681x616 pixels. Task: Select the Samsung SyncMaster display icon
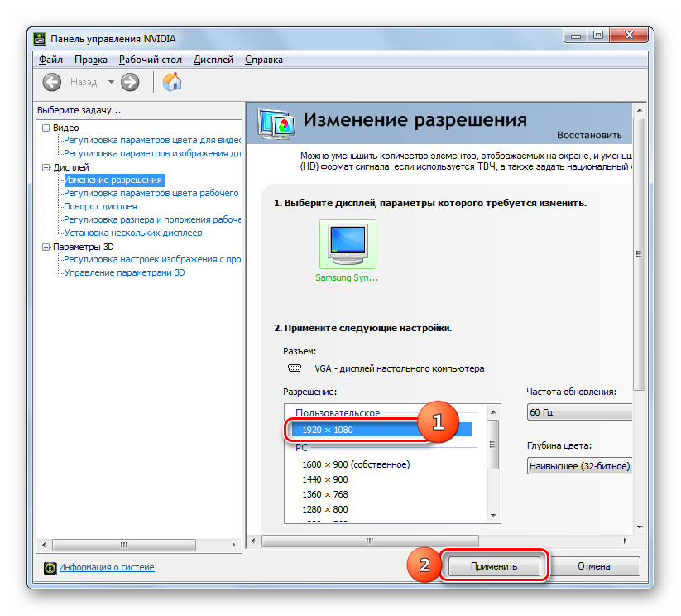(348, 244)
